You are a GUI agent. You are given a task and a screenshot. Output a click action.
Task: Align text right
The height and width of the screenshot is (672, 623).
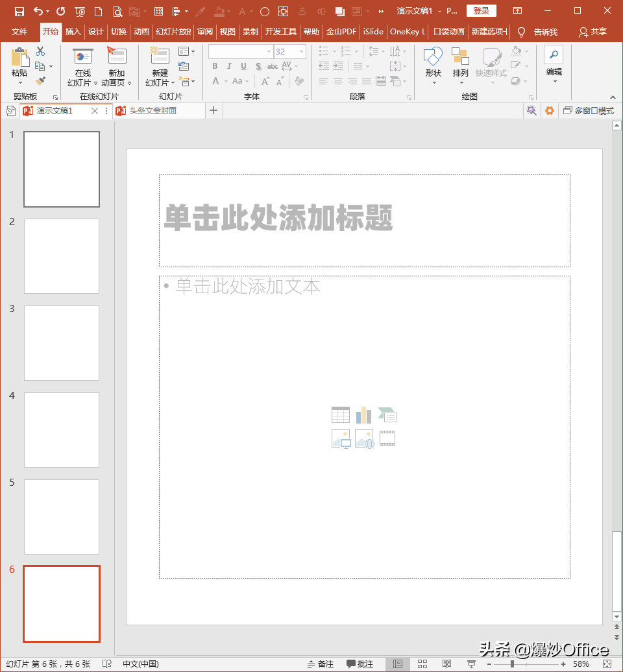point(352,80)
